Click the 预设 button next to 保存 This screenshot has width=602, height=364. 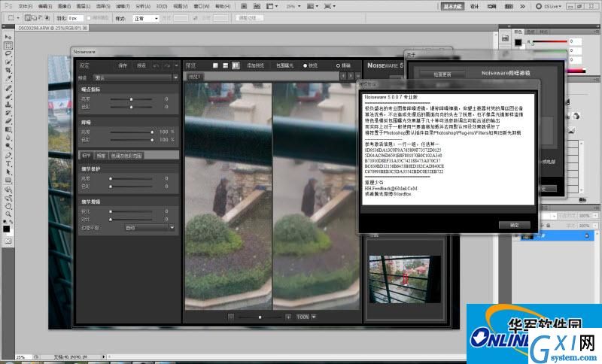pos(141,65)
